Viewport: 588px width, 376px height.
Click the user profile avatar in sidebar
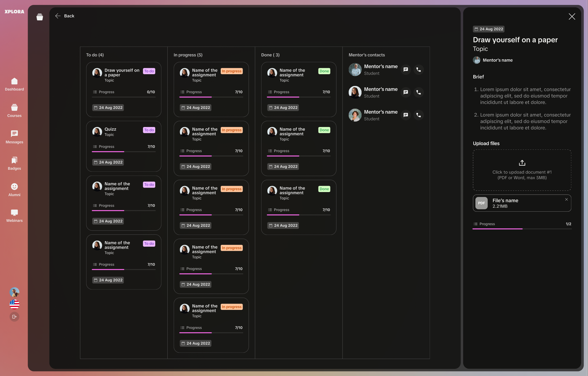pyautogui.click(x=14, y=292)
